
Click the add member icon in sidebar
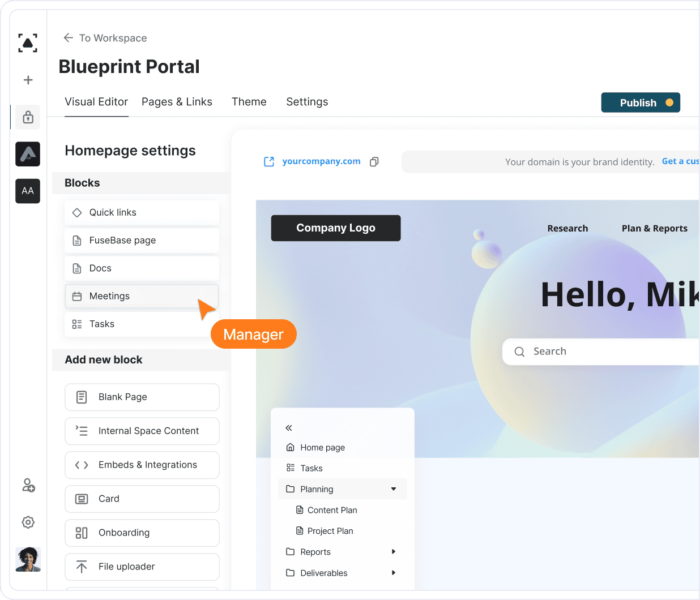(28, 485)
